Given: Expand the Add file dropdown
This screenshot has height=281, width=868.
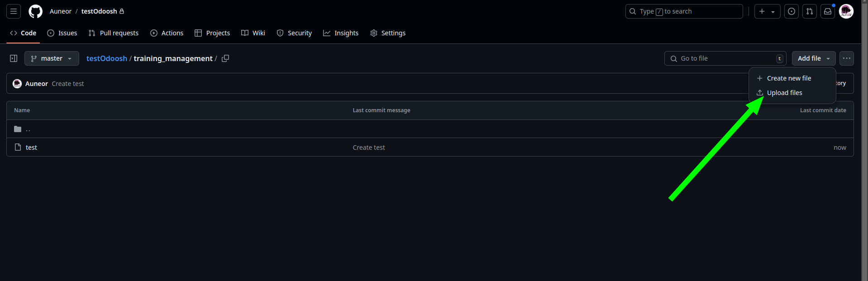Looking at the screenshot, I should (x=813, y=58).
